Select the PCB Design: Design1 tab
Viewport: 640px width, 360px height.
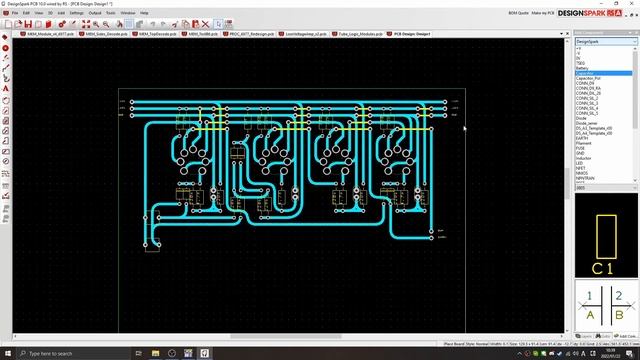coord(409,34)
